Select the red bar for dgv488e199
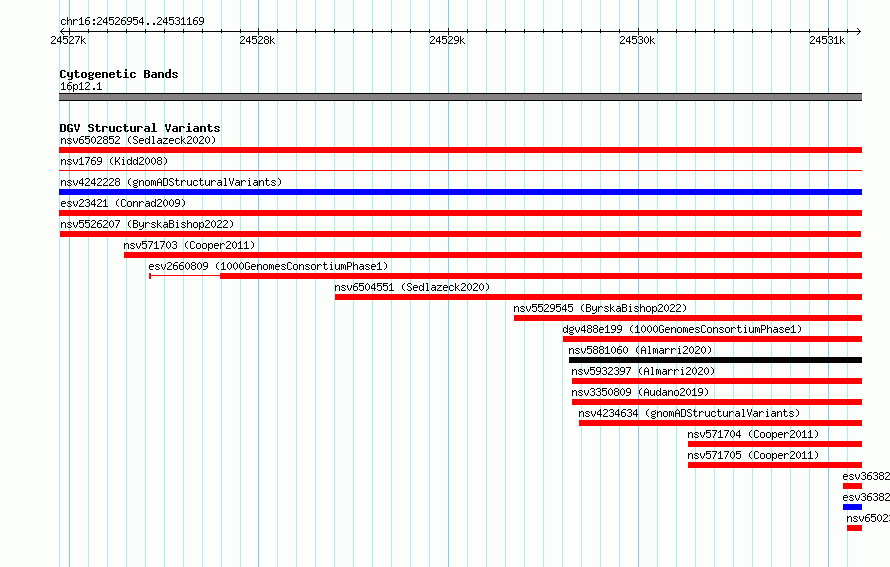Screen dimensions: 890x567 pos(712,339)
